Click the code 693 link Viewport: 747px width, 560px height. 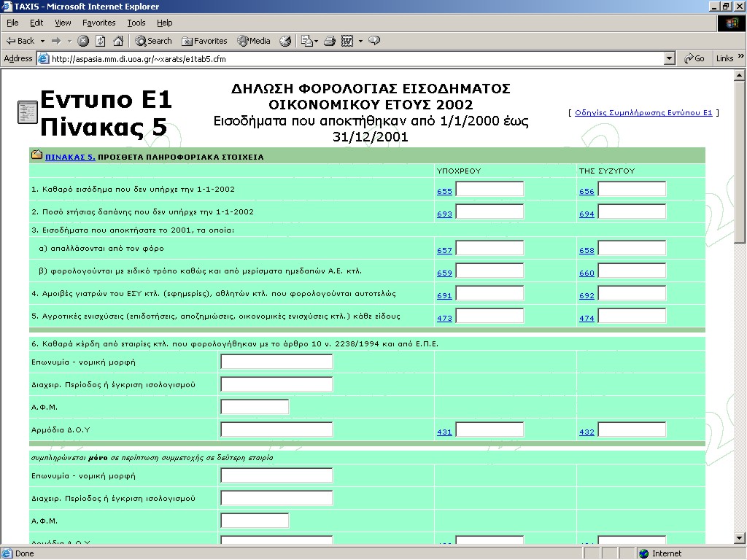click(x=444, y=214)
